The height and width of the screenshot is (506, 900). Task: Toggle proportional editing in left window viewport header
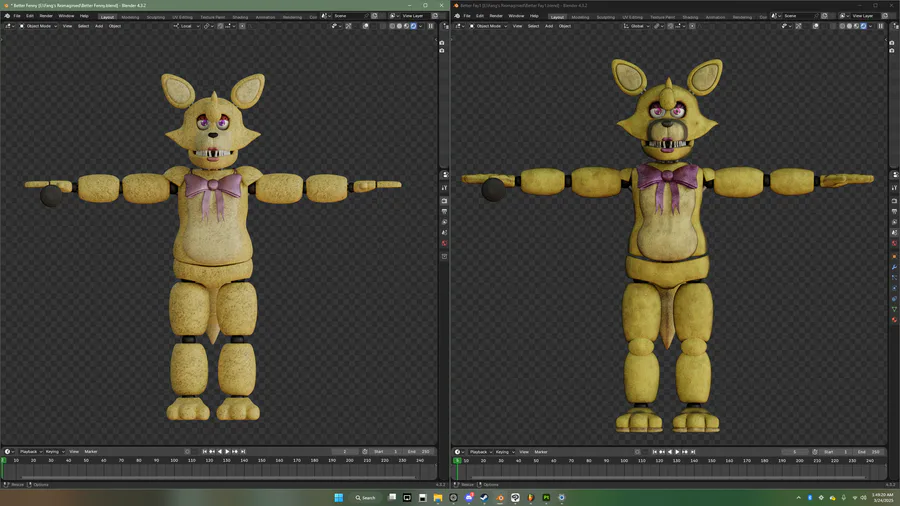click(x=242, y=26)
